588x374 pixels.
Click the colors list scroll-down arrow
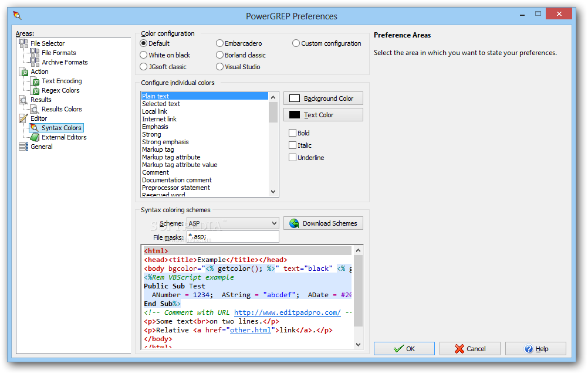[x=273, y=192]
